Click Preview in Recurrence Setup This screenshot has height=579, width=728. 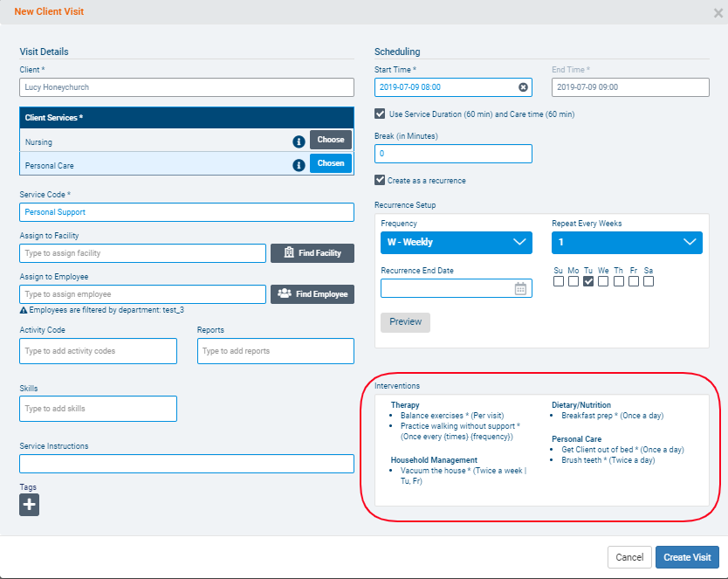point(405,322)
